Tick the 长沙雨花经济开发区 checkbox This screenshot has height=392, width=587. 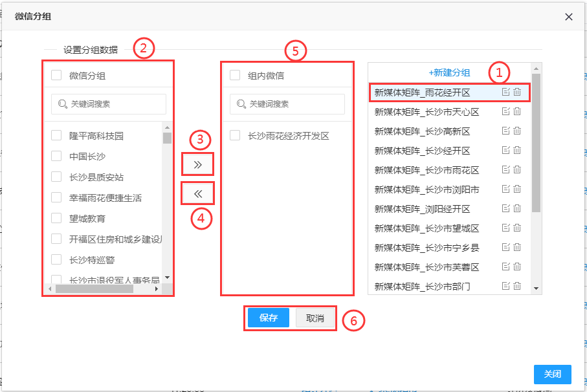[x=235, y=136]
